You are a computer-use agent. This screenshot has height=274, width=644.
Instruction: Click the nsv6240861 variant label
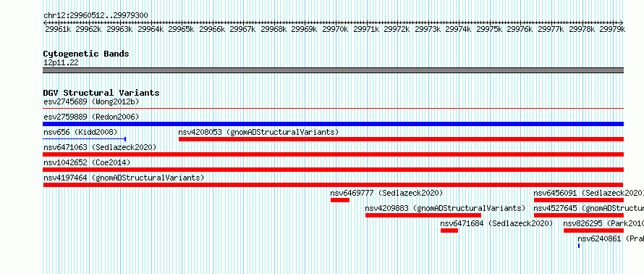(610, 238)
